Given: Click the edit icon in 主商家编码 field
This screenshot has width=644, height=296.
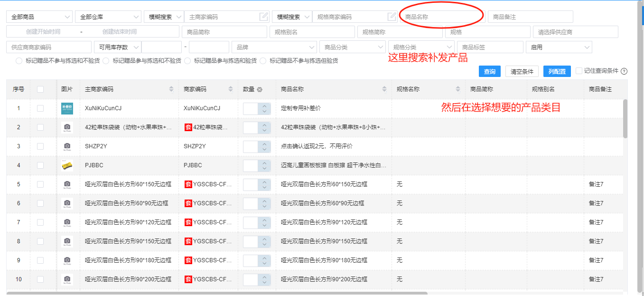Looking at the screenshot, I should tap(264, 17).
